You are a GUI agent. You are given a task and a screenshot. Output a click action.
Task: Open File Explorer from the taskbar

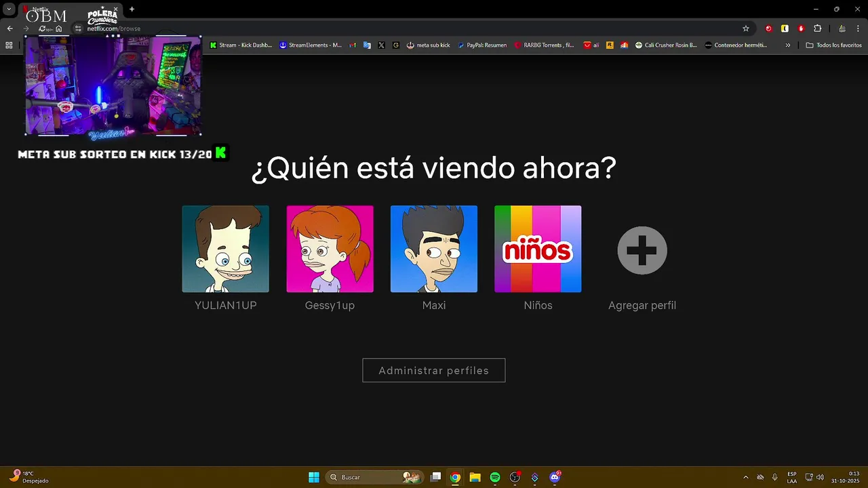475,477
